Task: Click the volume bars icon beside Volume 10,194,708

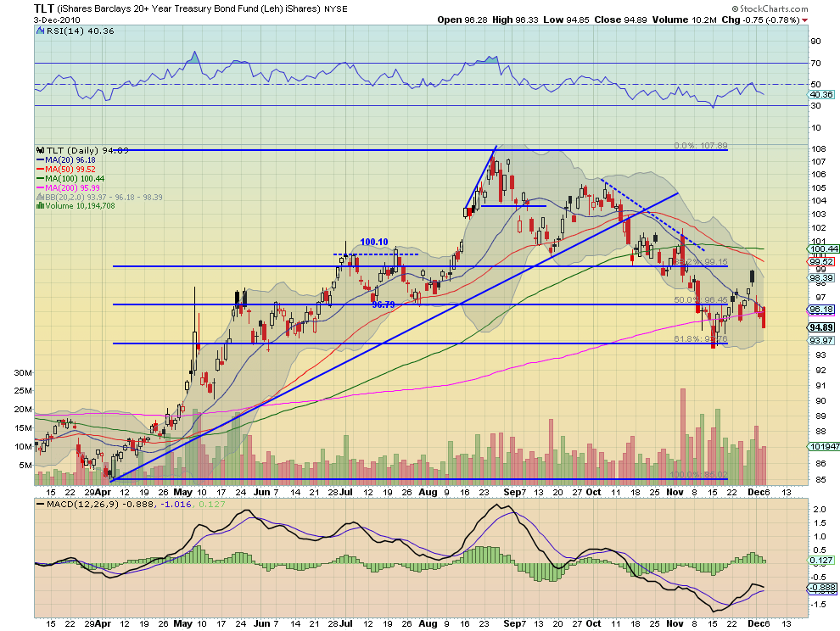Action: [x=40, y=206]
